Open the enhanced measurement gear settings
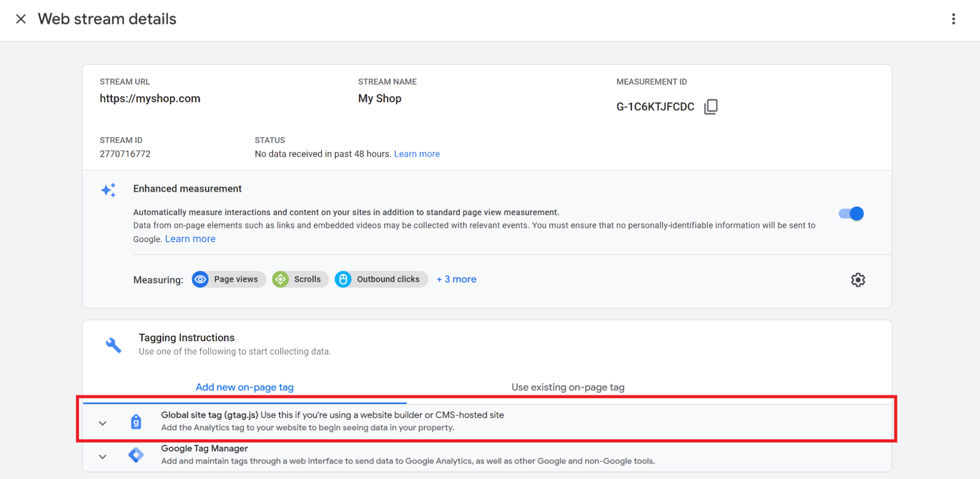Screen dimensions: 980x479 (858, 280)
